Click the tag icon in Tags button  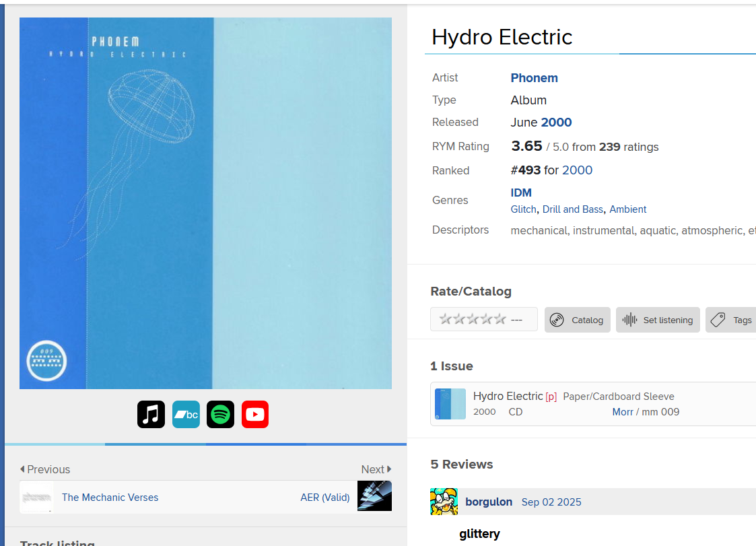tap(718, 320)
